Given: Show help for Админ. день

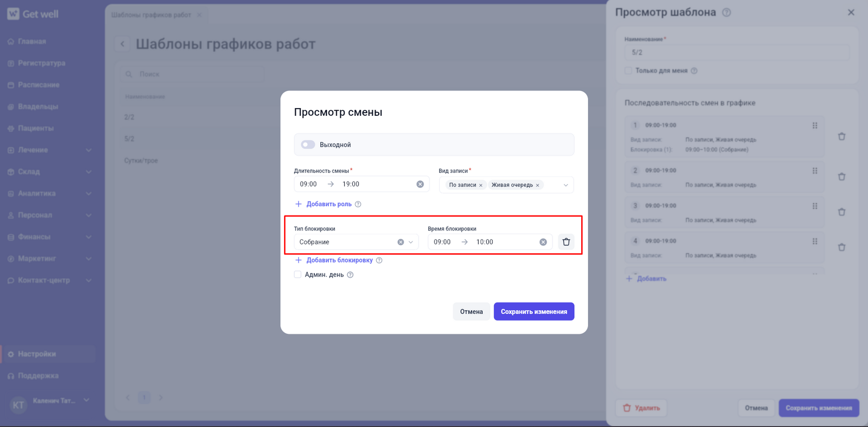Looking at the screenshot, I should (x=350, y=274).
